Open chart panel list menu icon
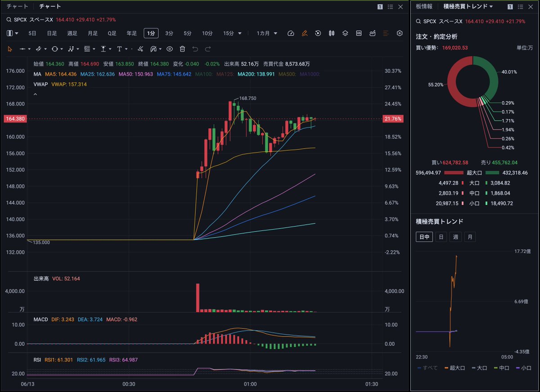This screenshot has height=392, width=540. (390, 7)
